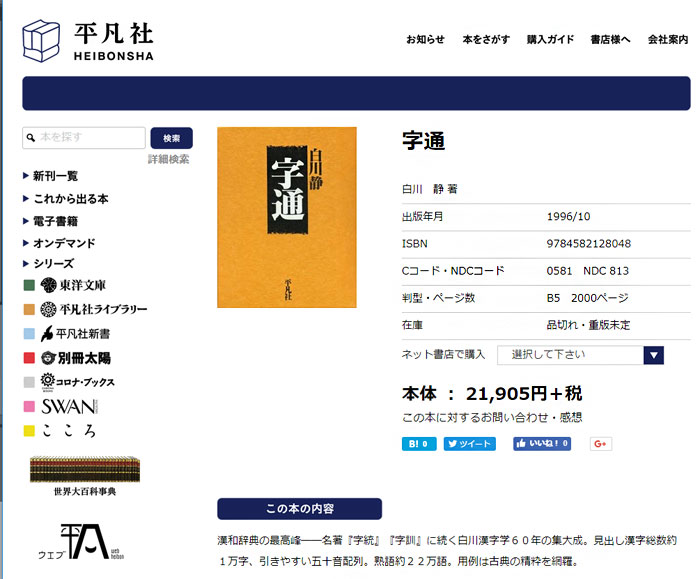Click the 字通 book title heading
The width and height of the screenshot is (700, 579).
pyautogui.click(x=424, y=141)
